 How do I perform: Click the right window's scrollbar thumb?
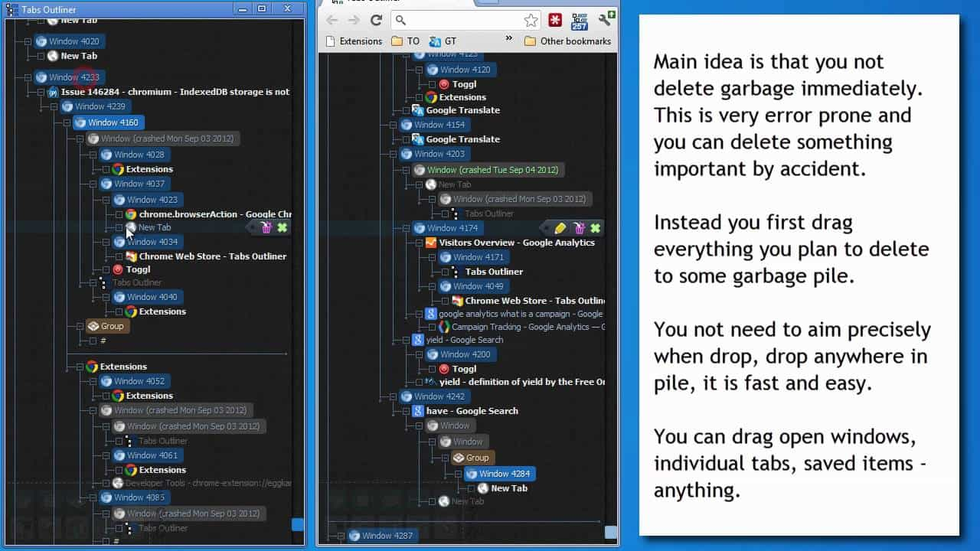click(x=611, y=532)
